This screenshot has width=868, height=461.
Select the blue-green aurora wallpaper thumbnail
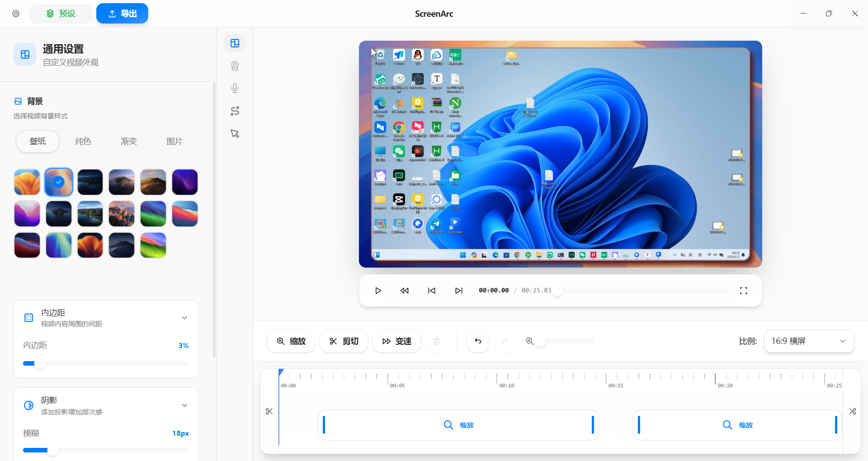click(x=59, y=245)
